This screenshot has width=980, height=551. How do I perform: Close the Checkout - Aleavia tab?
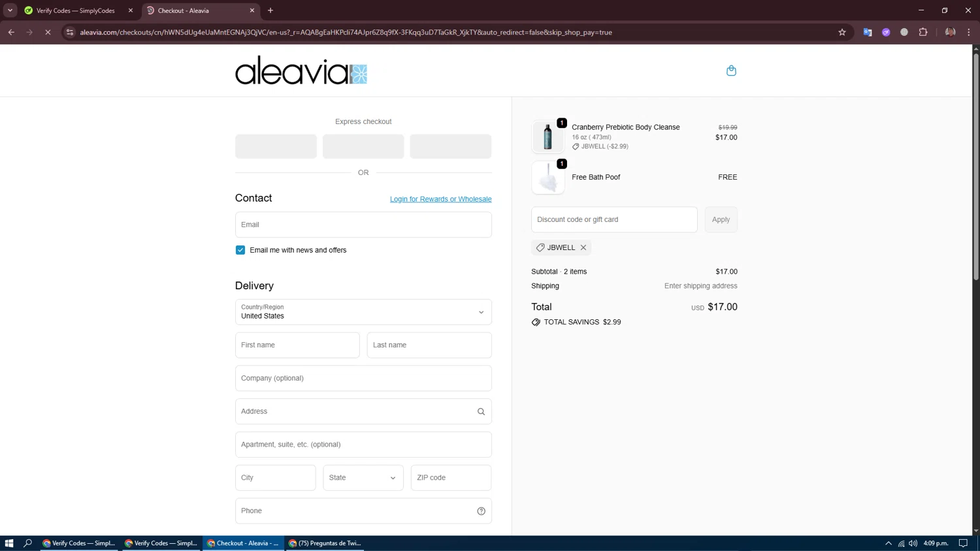(252, 10)
